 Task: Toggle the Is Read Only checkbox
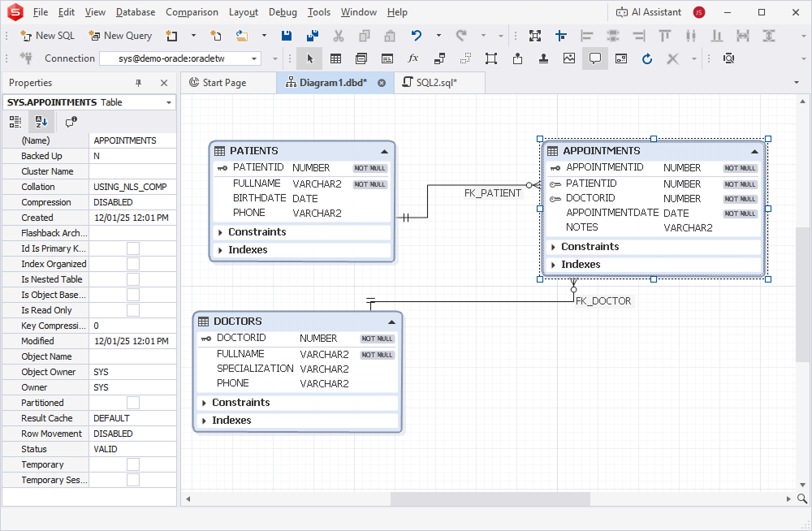(133, 310)
